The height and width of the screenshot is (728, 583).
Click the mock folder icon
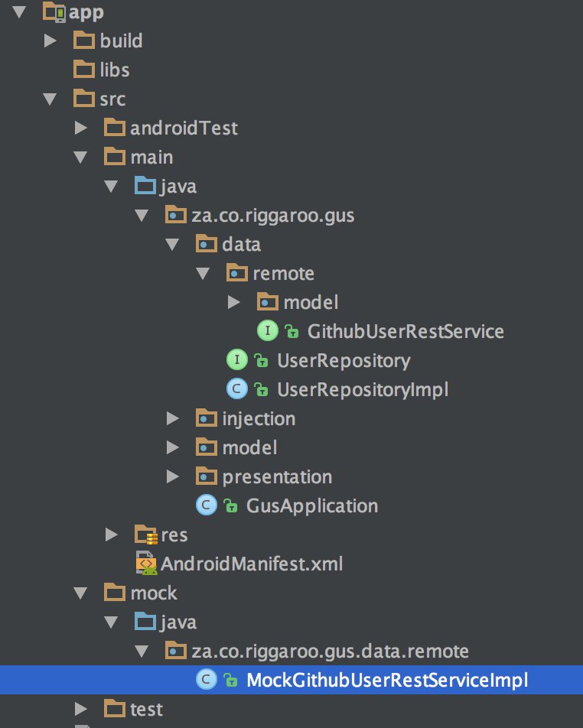115,593
